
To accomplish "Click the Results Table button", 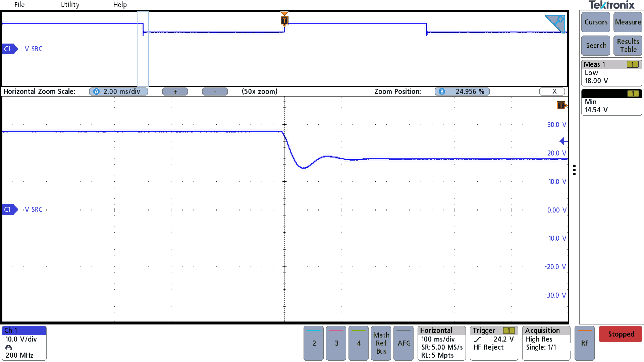I will (628, 46).
